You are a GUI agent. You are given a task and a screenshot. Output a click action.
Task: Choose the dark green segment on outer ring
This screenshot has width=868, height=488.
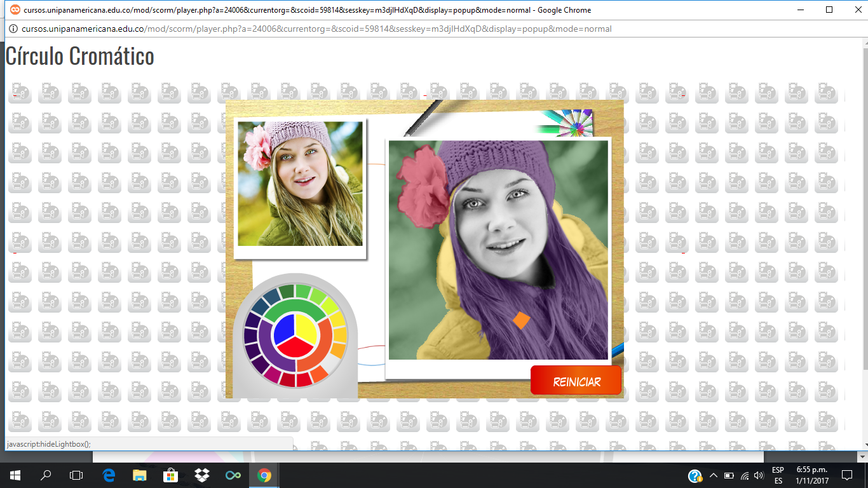tap(286, 292)
